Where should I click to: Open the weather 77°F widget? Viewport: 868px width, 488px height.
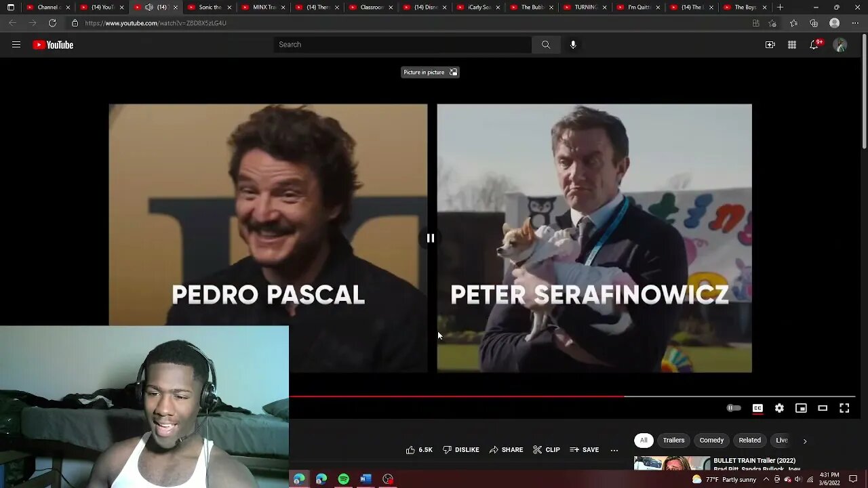click(724, 479)
